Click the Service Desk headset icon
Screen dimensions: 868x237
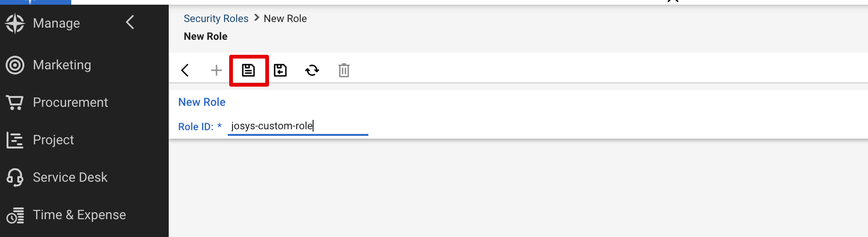(15, 178)
